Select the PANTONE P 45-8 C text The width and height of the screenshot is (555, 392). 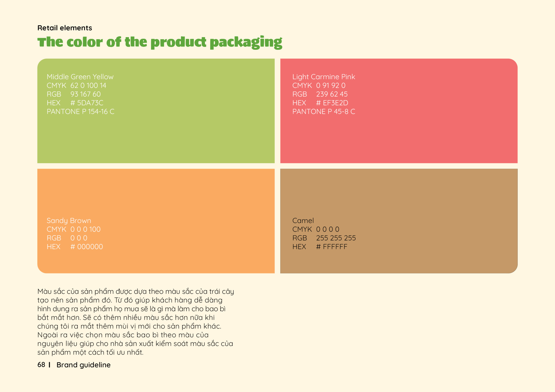(324, 112)
